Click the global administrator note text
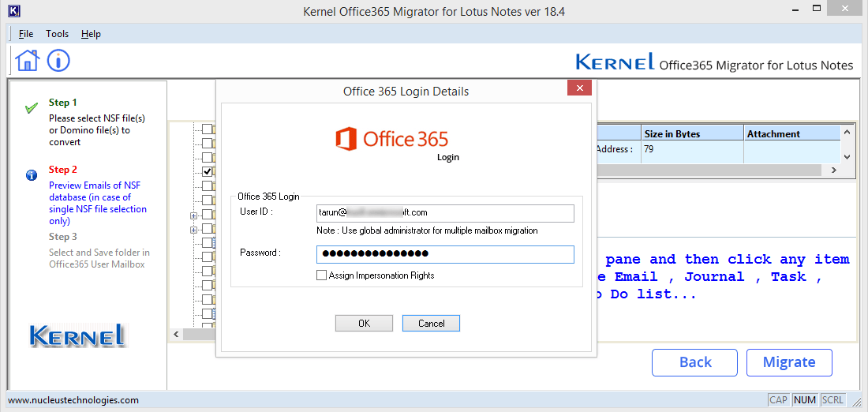 [427, 230]
